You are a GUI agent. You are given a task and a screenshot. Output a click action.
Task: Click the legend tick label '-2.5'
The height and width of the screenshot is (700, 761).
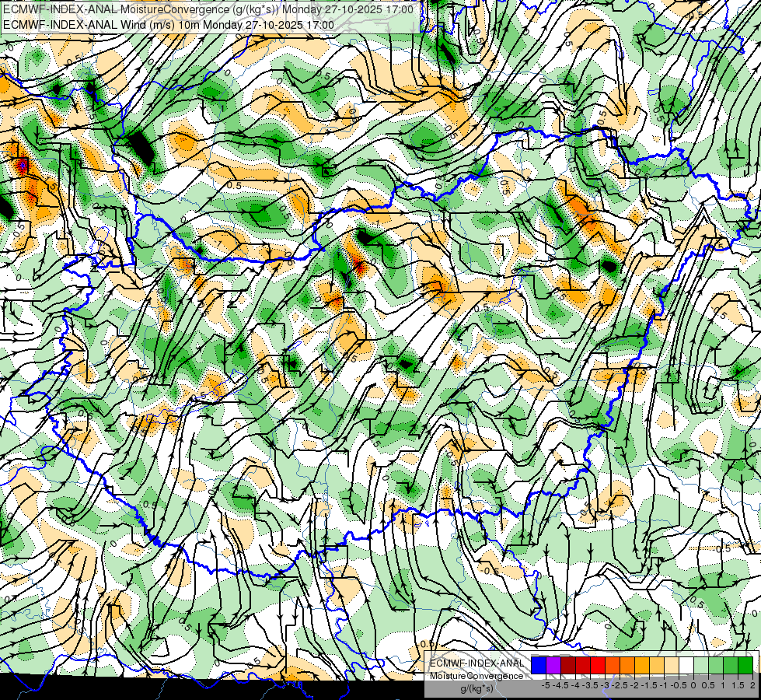coord(620,685)
